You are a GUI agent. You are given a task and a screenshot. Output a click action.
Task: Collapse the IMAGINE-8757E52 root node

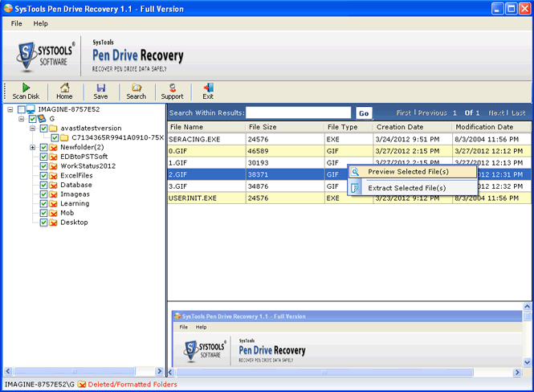[10, 110]
